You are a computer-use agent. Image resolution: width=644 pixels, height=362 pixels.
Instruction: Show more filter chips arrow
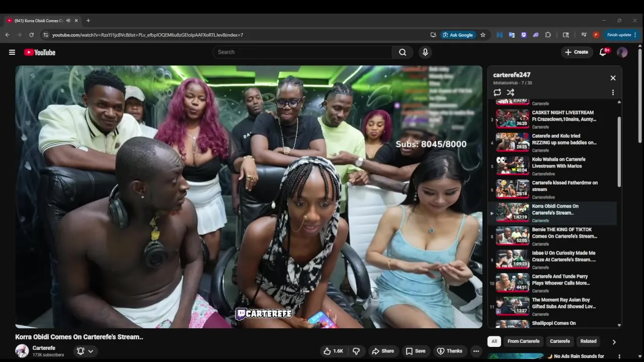pyautogui.click(x=614, y=342)
